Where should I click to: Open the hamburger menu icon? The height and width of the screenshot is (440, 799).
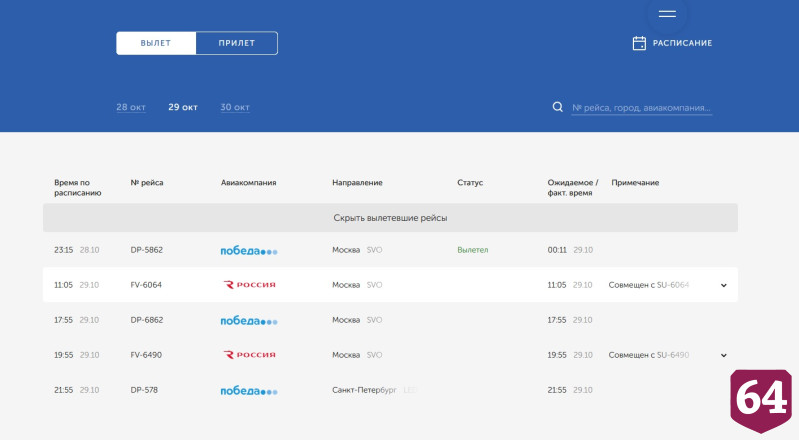tap(667, 14)
